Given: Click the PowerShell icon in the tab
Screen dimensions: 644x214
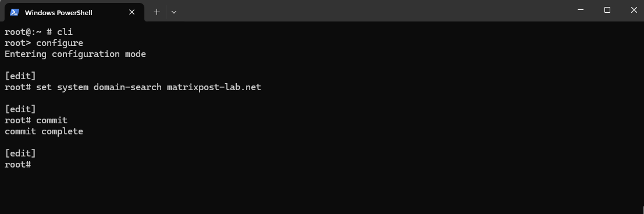Looking at the screenshot, I should 15,12.
